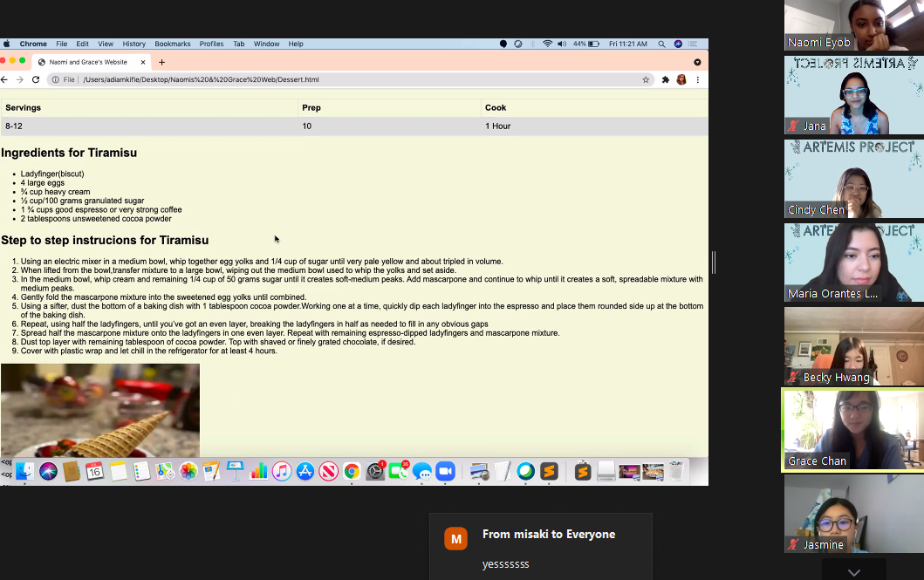
Task: Open Maps from the Dock
Action: (x=165, y=471)
